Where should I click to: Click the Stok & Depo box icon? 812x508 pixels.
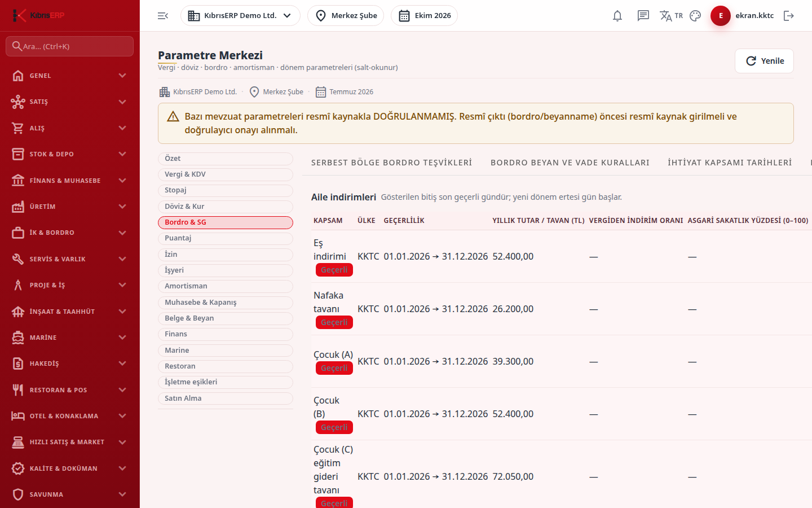pos(18,154)
